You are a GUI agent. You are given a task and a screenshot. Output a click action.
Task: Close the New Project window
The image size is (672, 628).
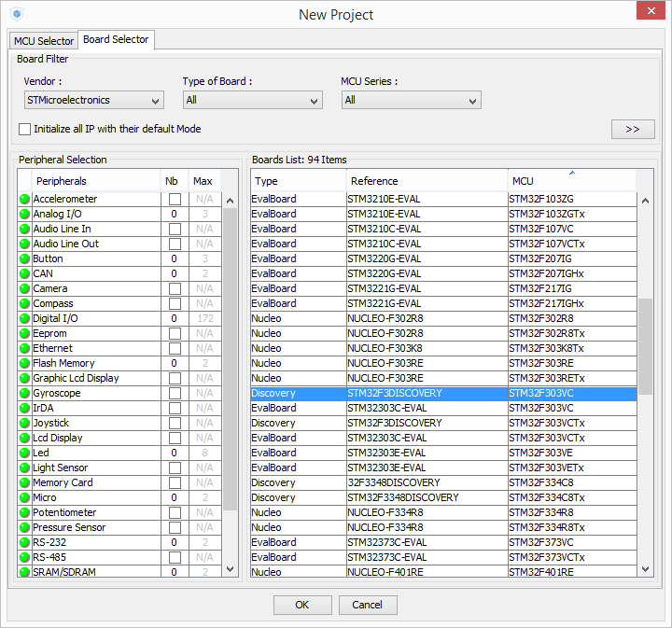click(651, 10)
